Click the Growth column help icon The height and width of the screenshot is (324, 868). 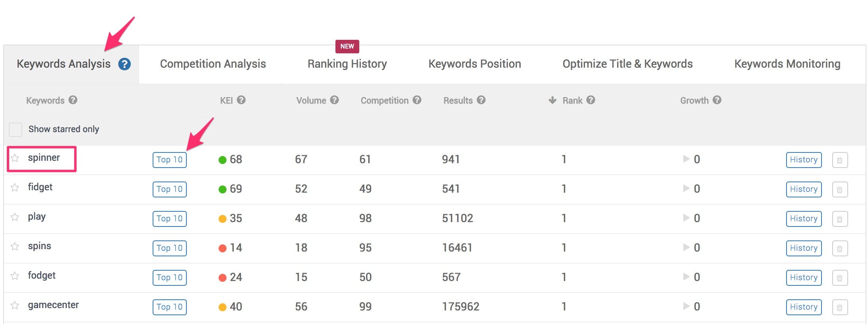[x=717, y=100]
